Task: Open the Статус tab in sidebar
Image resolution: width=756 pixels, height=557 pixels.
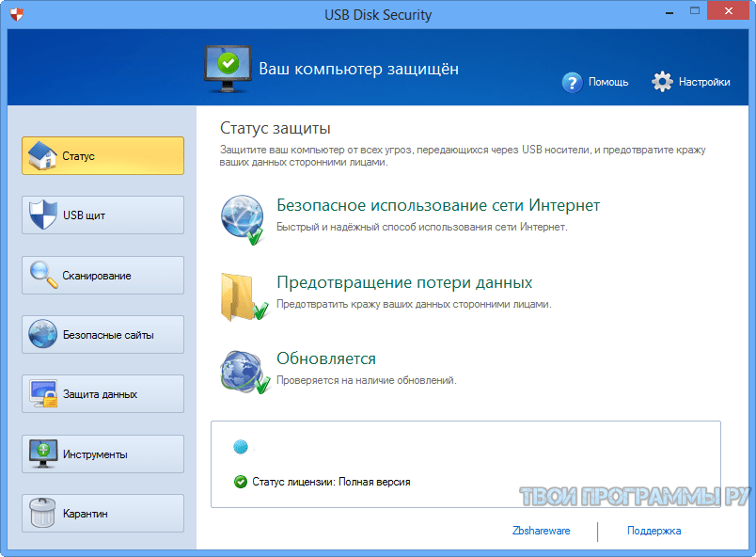Action: pos(102,156)
